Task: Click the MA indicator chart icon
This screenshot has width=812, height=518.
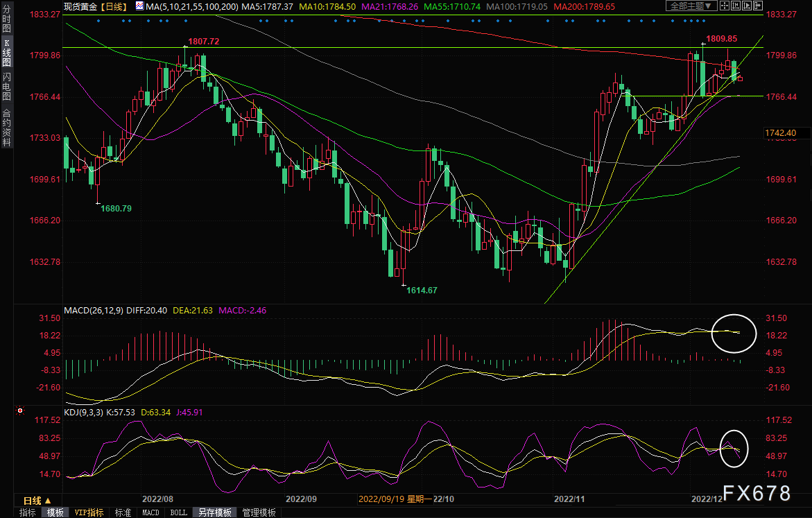Action: 140,6
